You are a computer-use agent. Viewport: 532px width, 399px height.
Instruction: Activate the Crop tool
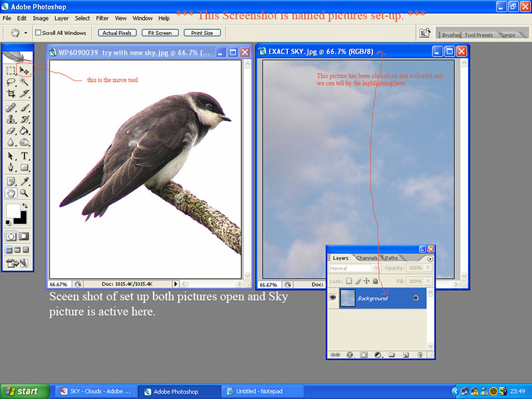point(11,94)
